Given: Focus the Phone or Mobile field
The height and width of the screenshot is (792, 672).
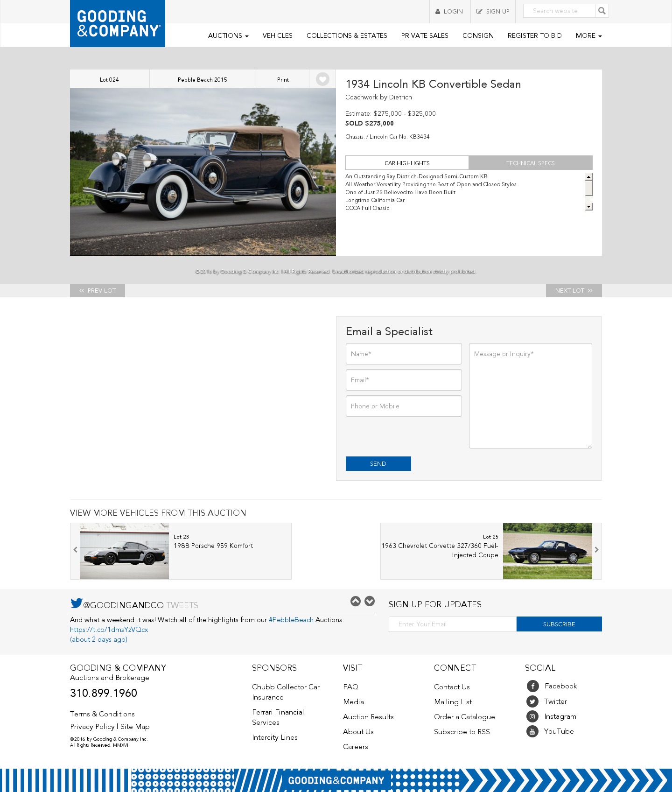Looking at the screenshot, I should tap(404, 406).
